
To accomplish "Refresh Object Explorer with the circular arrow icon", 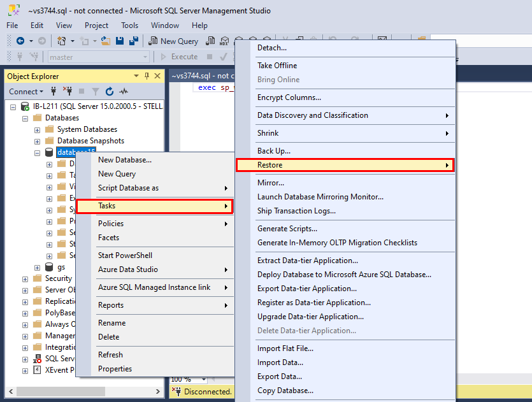I will click(109, 91).
